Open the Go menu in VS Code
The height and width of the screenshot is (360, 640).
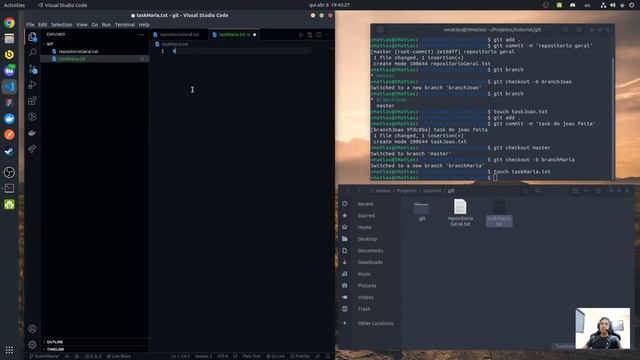95,24
